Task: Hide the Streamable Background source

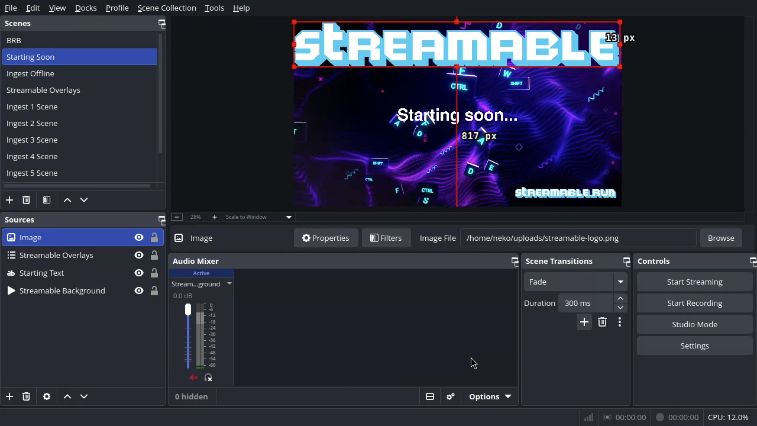Action: coord(139,291)
